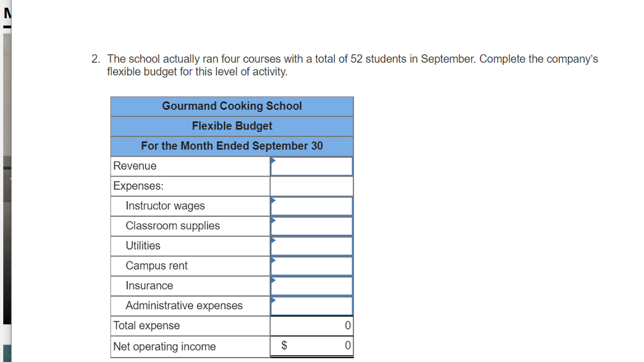Click the blue marker beside Instructor wages input
Screen dimensions: 644x362
pyautogui.click(x=272, y=201)
